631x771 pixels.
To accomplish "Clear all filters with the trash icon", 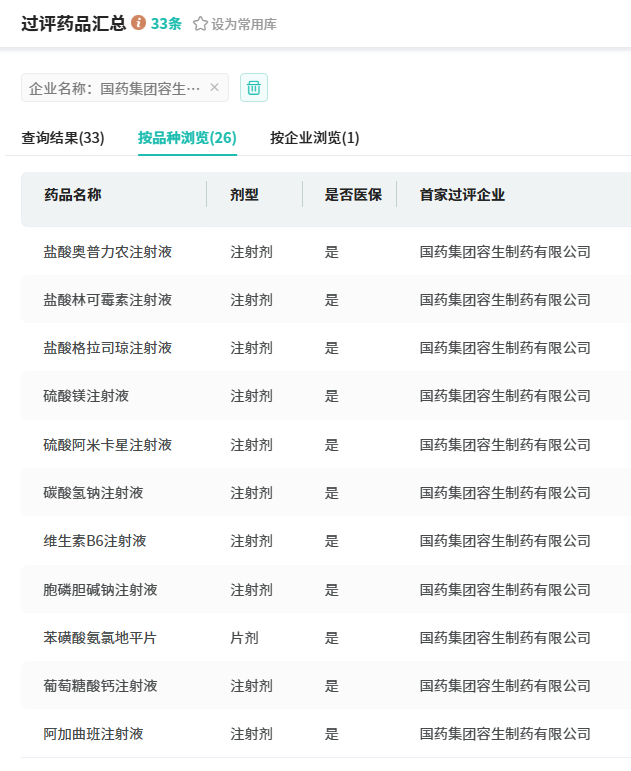I will coord(254,88).
